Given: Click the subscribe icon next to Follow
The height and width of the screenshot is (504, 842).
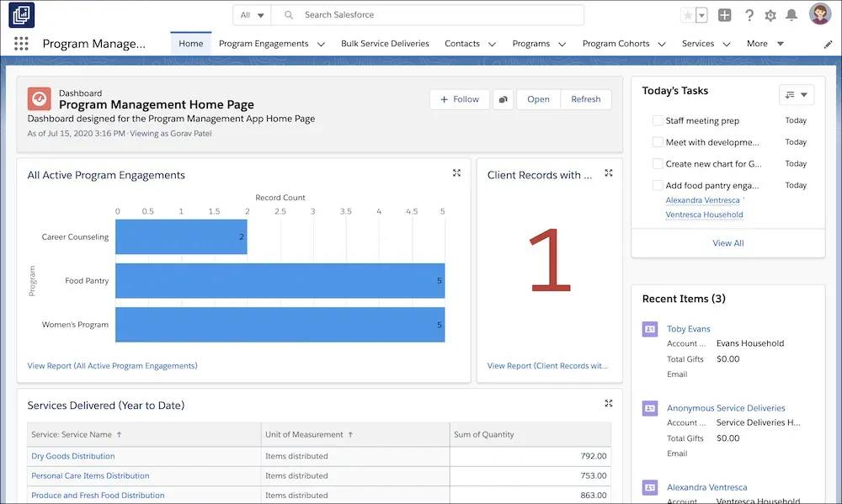Looking at the screenshot, I should tap(503, 98).
